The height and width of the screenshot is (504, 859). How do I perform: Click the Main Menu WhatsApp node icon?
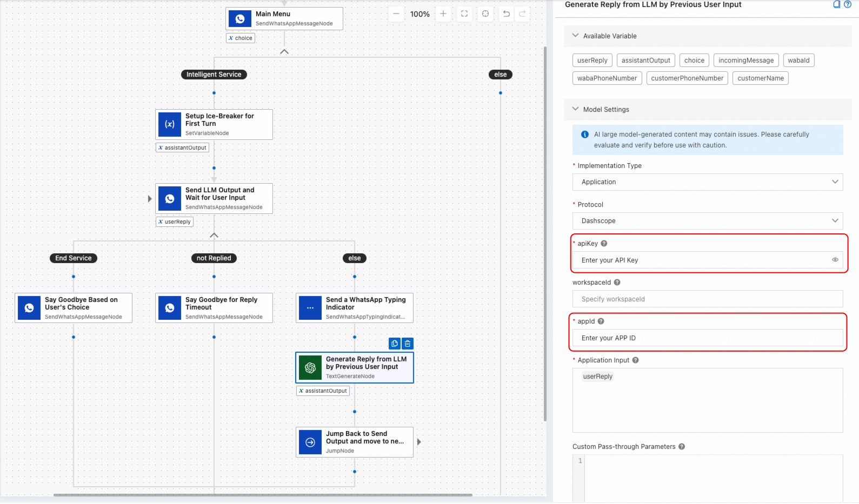click(x=240, y=19)
